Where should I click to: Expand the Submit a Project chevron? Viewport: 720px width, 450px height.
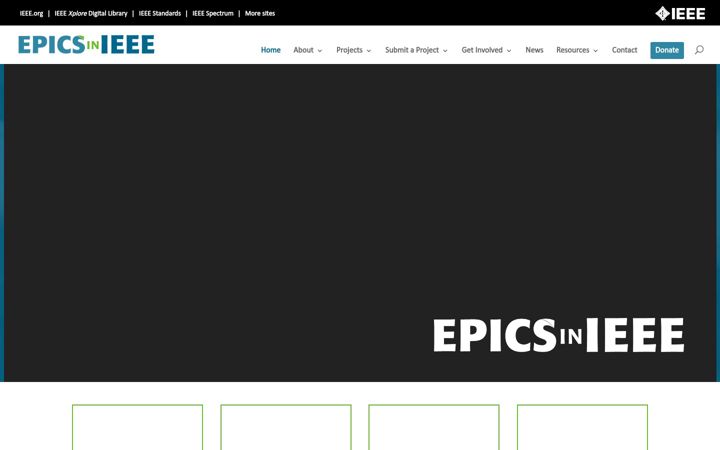[x=445, y=51]
